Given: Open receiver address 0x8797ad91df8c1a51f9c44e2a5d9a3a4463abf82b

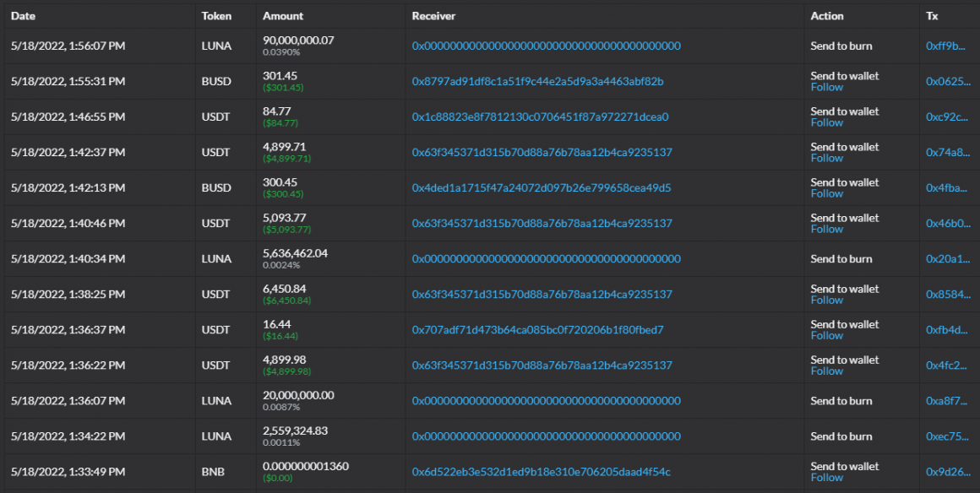Looking at the screenshot, I should pyautogui.click(x=537, y=81).
